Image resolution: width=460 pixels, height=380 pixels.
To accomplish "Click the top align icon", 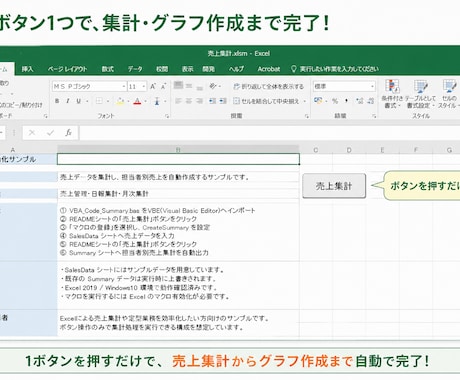I will pyautogui.click(x=178, y=86).
